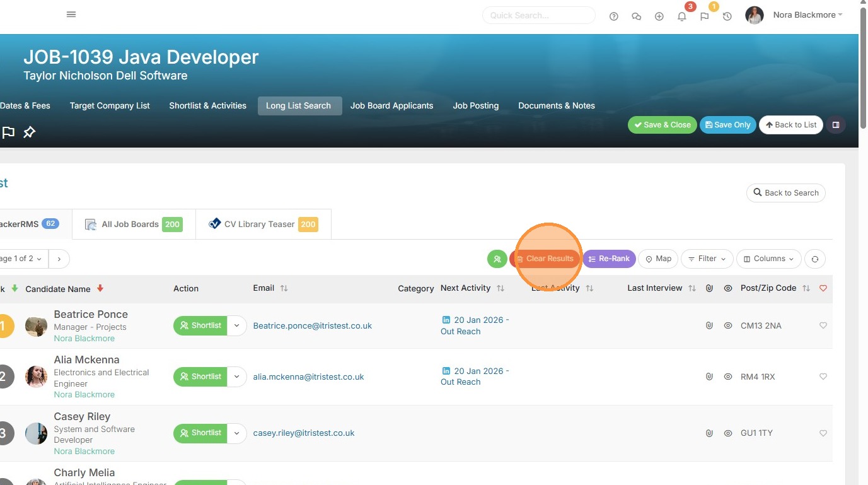Viewport: 868px width, 485px height.
Task: Open notifications bell with 3 alerts
Action: point(682,16)
